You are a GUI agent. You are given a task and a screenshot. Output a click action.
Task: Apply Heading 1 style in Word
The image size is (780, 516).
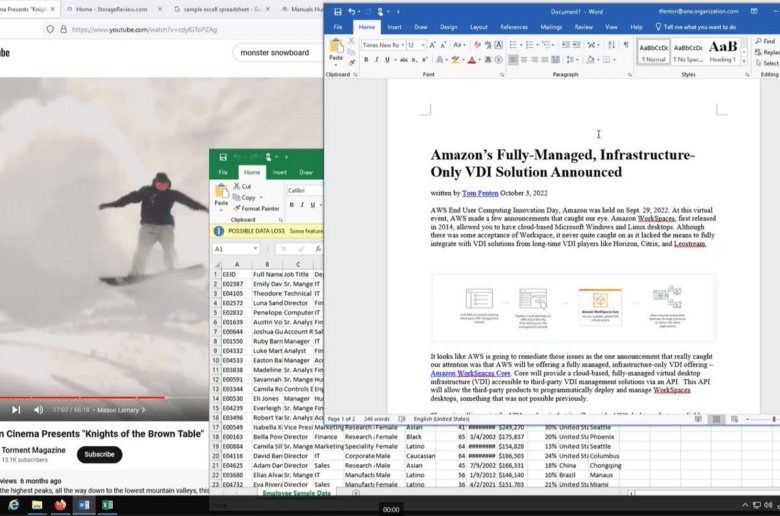(x=723, y=52)
